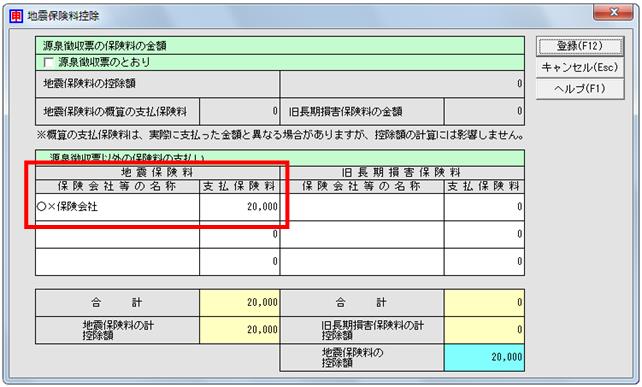The image size is (642, 387).
Task: Click 地震保険料の控除額 value field at top
Action: pyautogui.click(x=402, y=84)
